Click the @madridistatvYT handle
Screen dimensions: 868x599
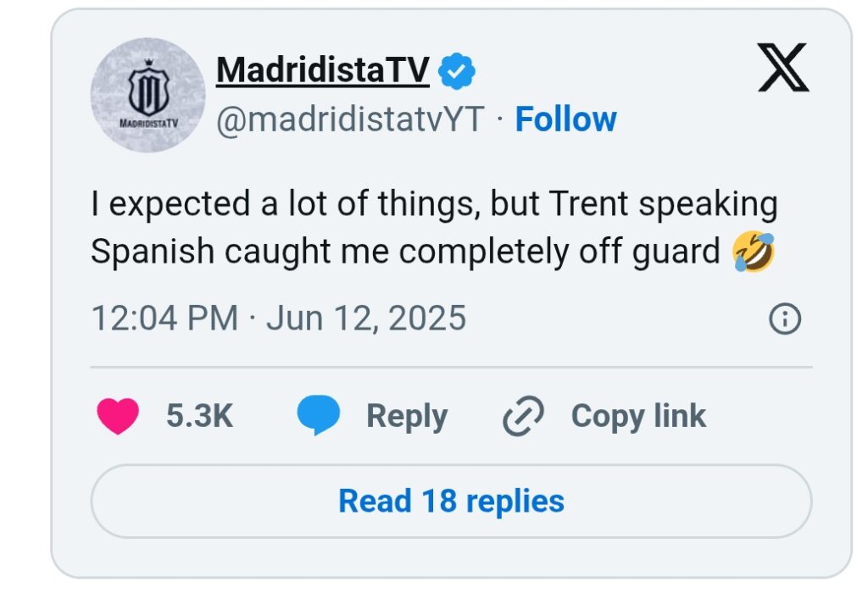pyautogui.click(x=350, y=119)
